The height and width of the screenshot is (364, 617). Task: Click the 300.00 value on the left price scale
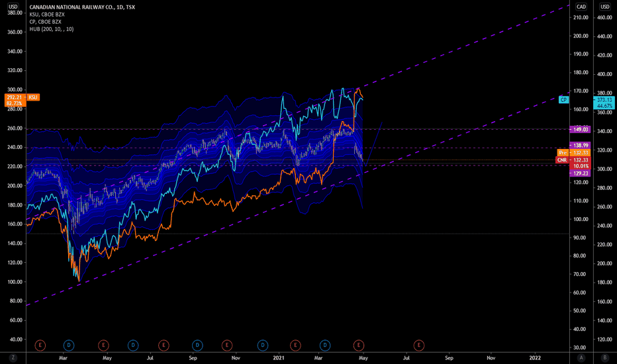click(x=15, y=90)
